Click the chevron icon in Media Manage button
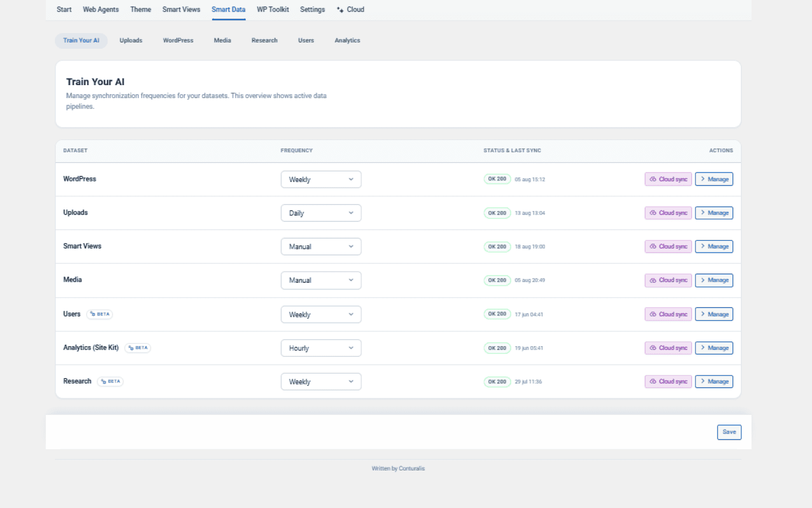Viewport: 812px width, 508px height. (x=703, y=280)
